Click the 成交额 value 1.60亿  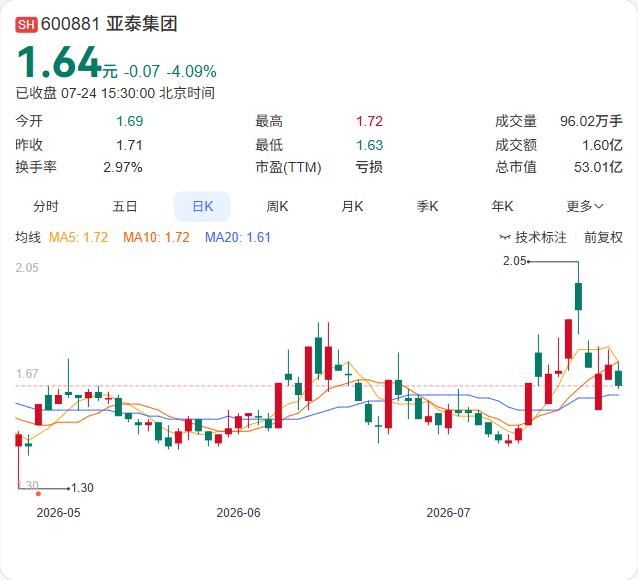click(602, 145)
